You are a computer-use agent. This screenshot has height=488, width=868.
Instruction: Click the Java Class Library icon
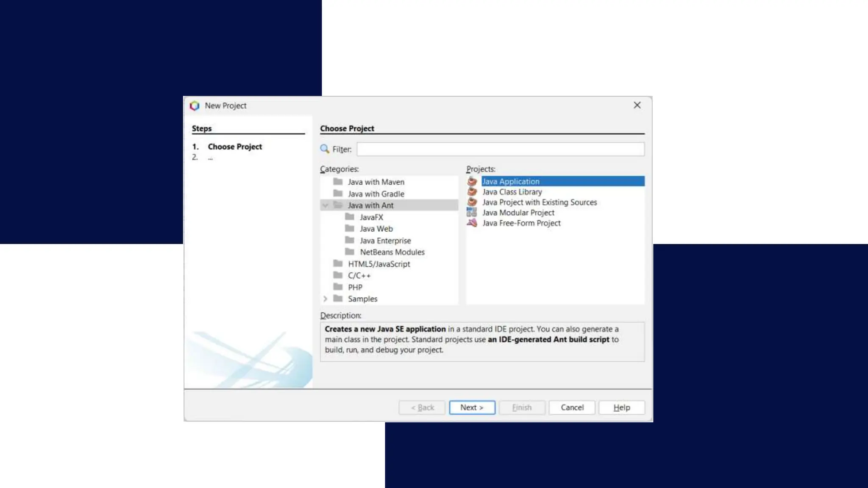(472, 192)
